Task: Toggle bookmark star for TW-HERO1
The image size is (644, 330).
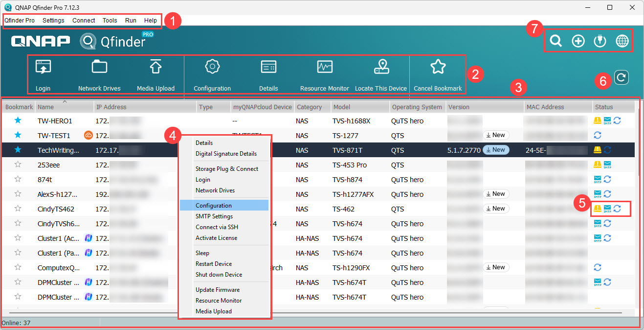Action: [18, 120]
